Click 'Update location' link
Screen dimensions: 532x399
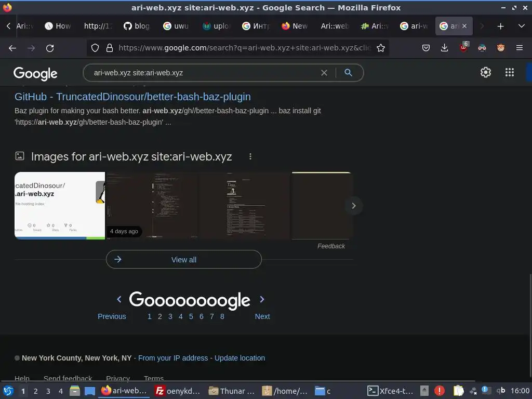point(240,358)
